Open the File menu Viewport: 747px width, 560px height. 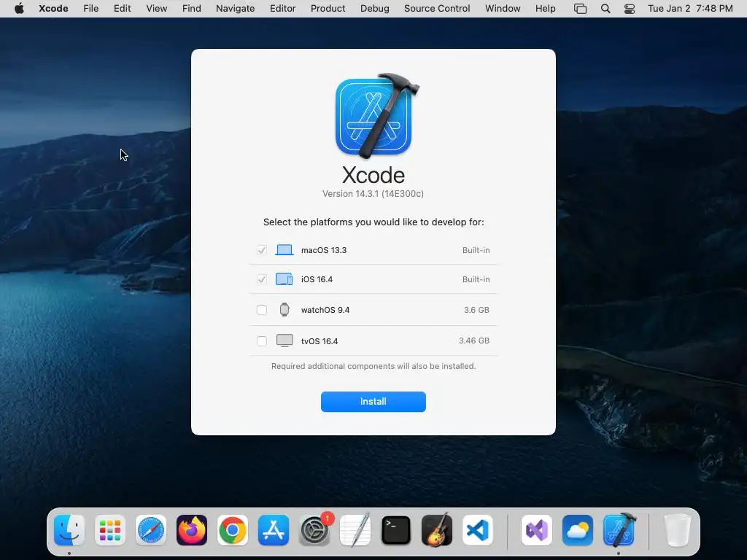pyautogui.click(x=90, y=8)
